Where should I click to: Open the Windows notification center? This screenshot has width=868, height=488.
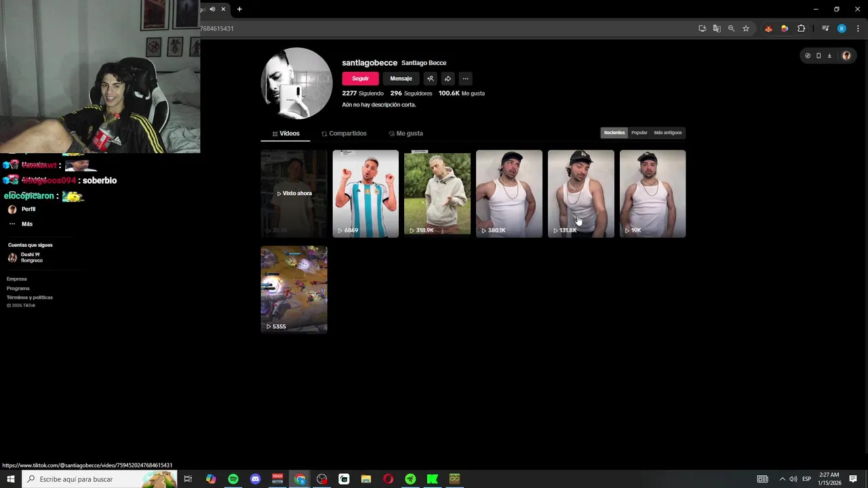point(853,479)
